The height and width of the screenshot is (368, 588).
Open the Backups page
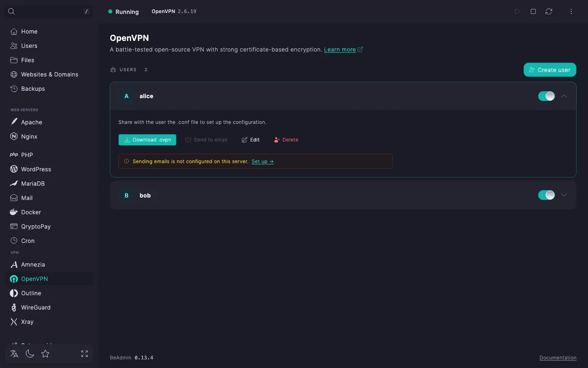pyautogui.click(x=49, y=89)
